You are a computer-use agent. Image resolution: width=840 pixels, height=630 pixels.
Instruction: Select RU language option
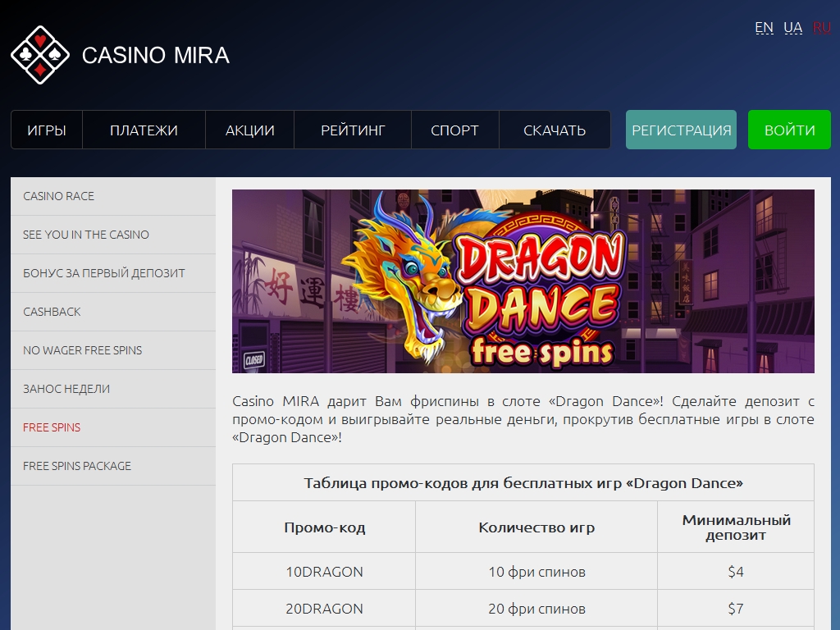(x=821, y=28)
